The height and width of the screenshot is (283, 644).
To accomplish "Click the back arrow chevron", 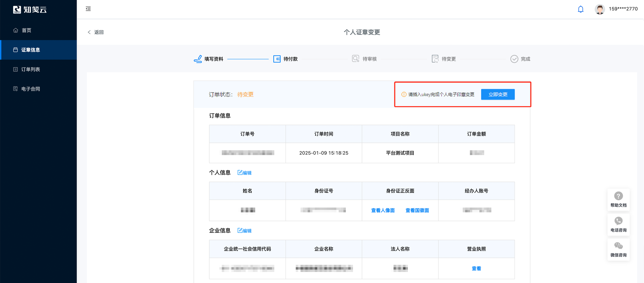I will [x=89, y=32].
